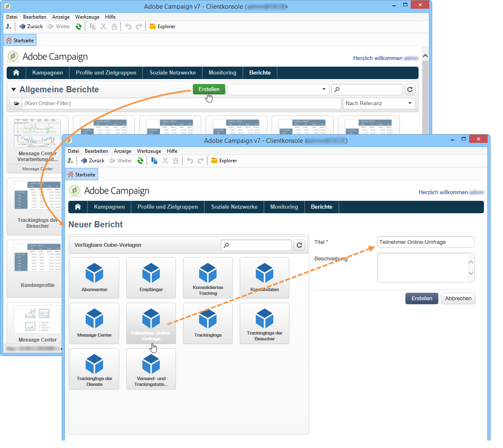Switch to Kampagnen tab in front window

pos(109,207)
